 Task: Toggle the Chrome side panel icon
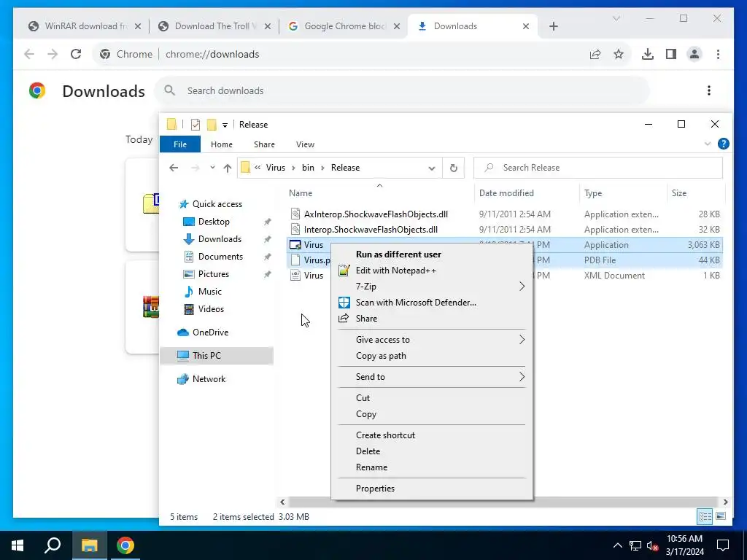click(x=671, y=54)
